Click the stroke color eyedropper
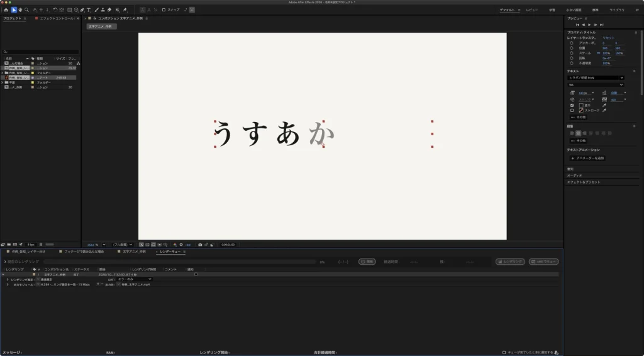Screen dimensions: 644x356 pyautogui.click(x=604, y=111)
